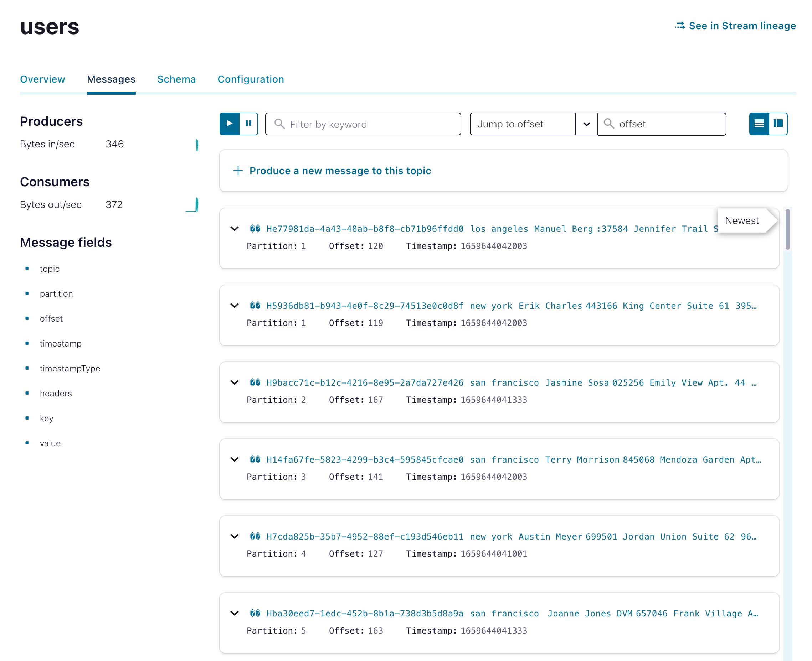Click inside the Filter by keyword field

[362, 124]
